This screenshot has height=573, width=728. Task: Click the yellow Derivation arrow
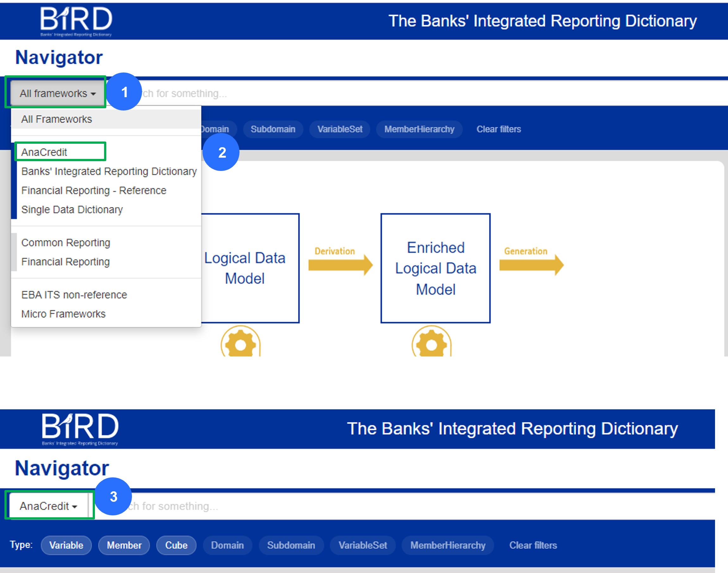(x=340, y=264)
